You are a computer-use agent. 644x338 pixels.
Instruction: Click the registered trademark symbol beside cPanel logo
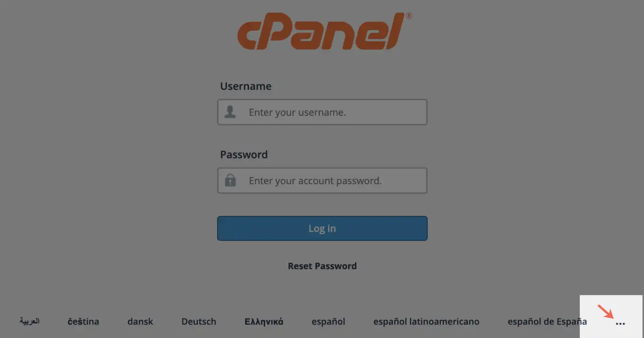coord(409,16)
